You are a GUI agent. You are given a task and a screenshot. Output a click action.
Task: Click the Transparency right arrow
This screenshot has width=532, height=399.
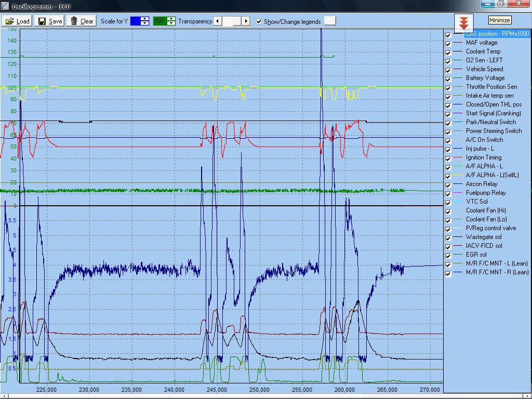click(246, 21)
